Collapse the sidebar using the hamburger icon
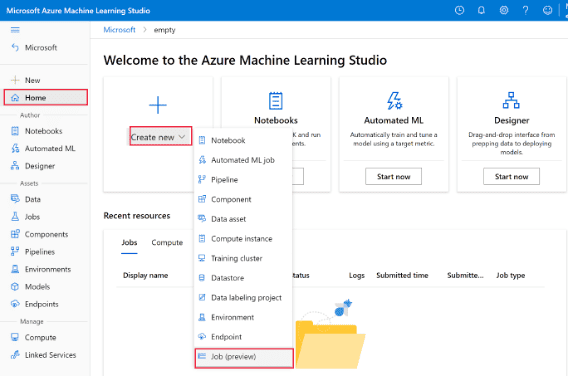The height and width of the screenshot is (376, 568). pos(15,30)
